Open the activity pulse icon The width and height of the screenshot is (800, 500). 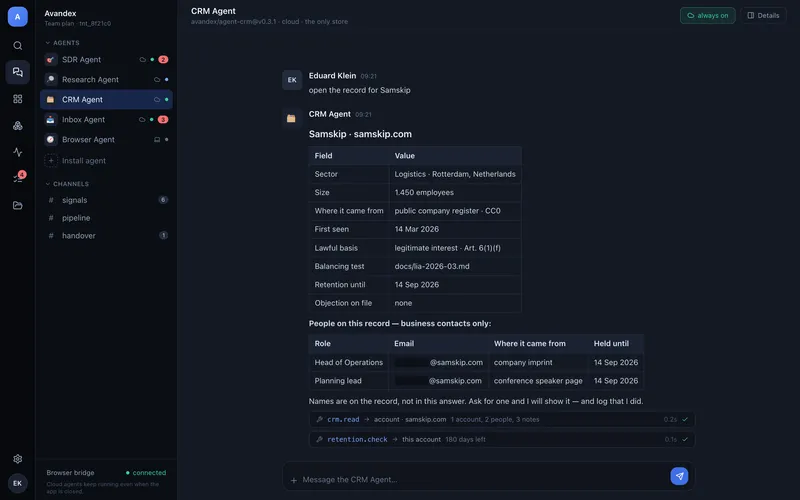tap(17, 152)
